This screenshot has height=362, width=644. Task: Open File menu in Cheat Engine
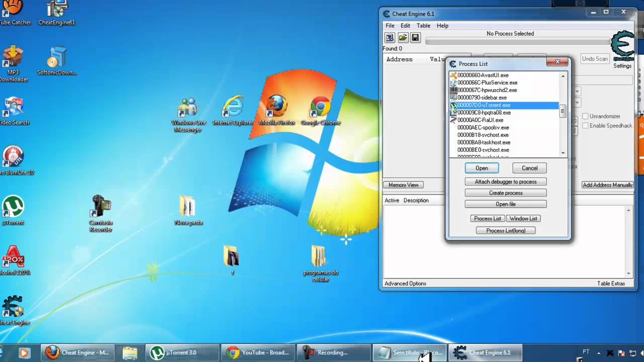click(390, 26)
